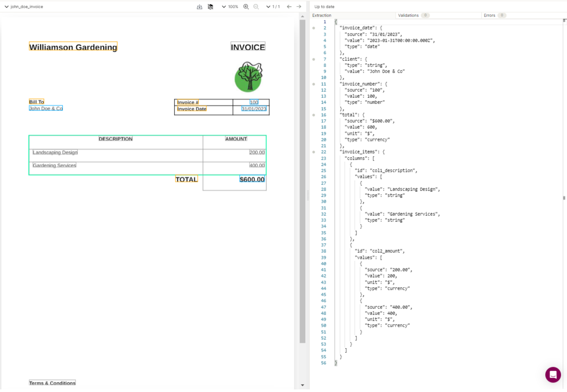Go to next page with right arrow
The height and width of the screenshot is (392, 567).
pos(299,7)
